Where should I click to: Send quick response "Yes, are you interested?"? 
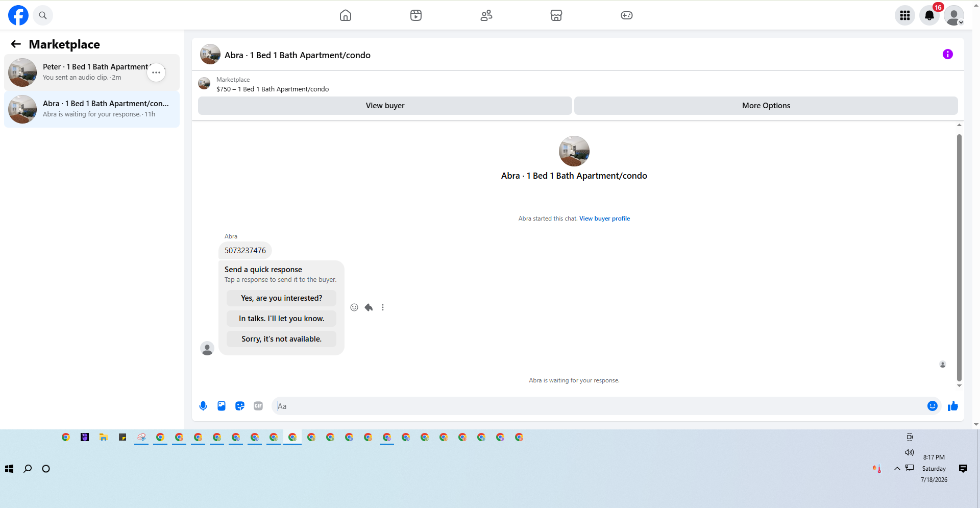click(x=281, y=298)
